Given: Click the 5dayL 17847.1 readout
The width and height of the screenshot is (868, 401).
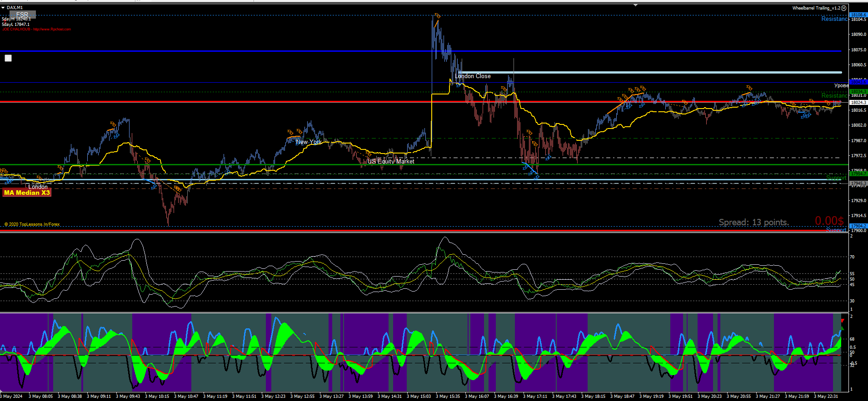Looking at the screenshot, I should [15, 25].
